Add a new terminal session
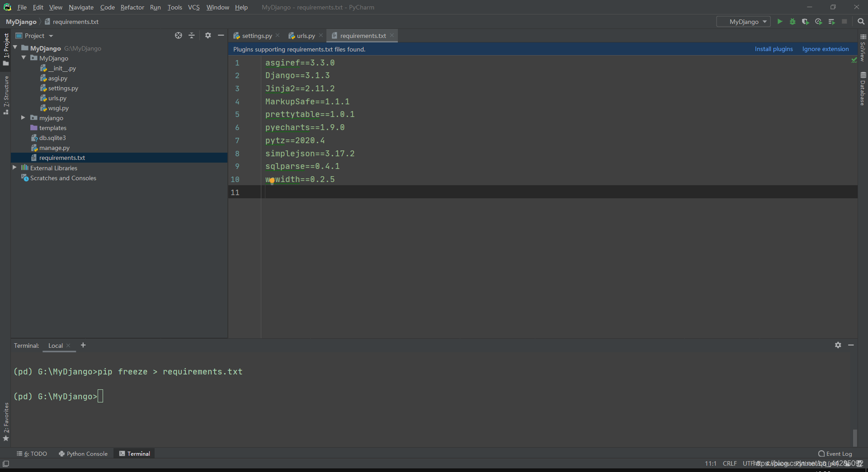The width and height of the screenshot is (868, 472). [83, 346]
